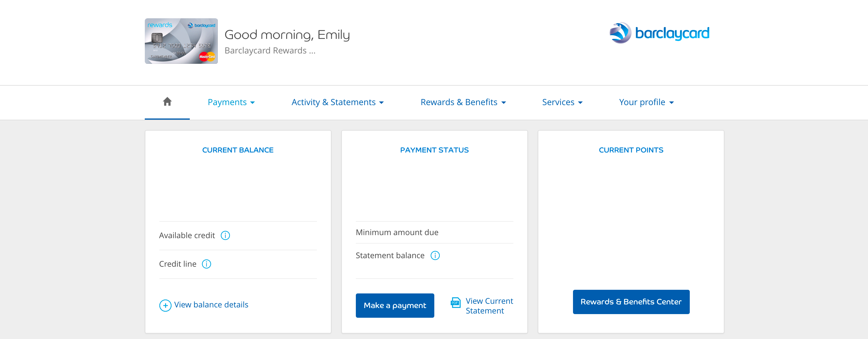This screenshot has width=868, height=339.
Task: Click the Current Balance heading
Action: point(238,150)
